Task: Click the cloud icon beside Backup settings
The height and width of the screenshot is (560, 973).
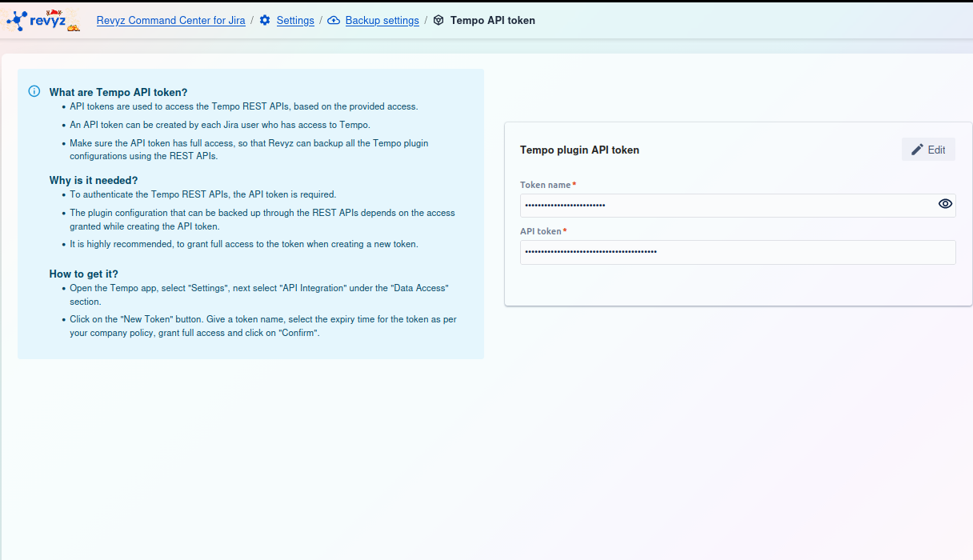Action: [x=334, y=20]
